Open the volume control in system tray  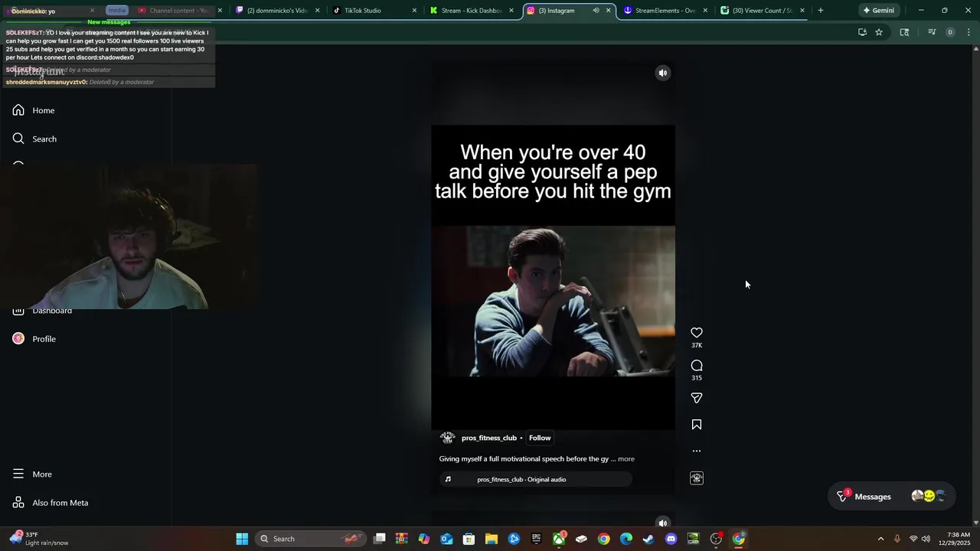(926, 539)
